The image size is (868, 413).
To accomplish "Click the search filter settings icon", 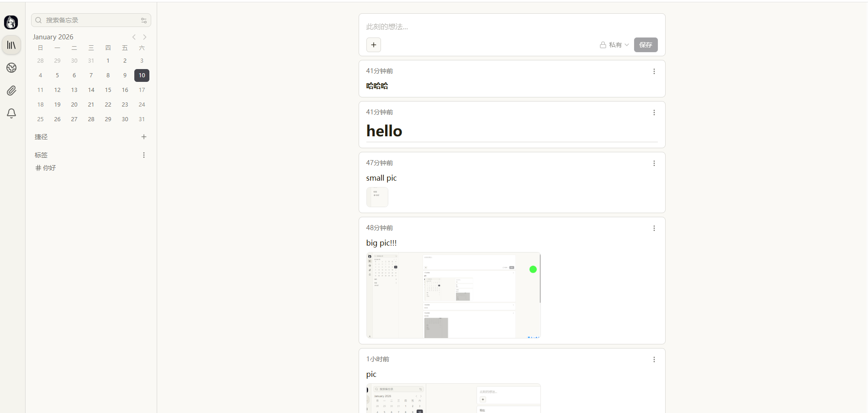I will pos(144,20).
